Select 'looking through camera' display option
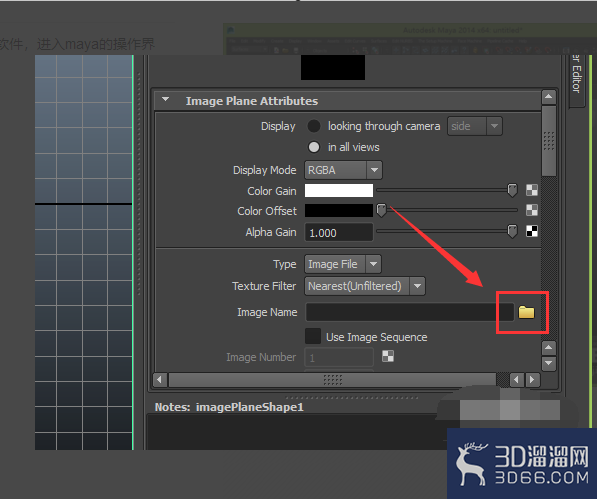The height and width of the screenshot is (499, 597). pyautogui.click(x=314, y=126)
